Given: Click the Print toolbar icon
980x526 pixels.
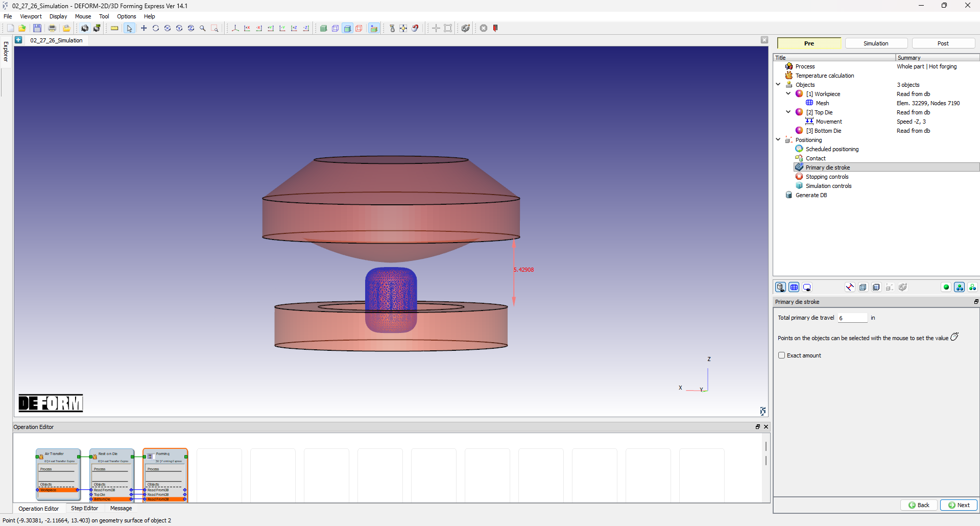Looking at the screenshot, I should coord(52,28).
